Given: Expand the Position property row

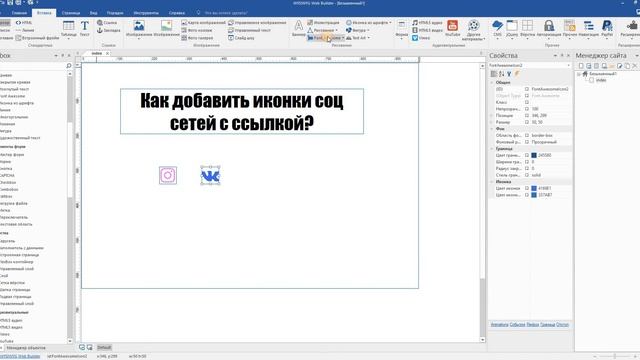Looking at the screenshot, I should pos(491,116).
